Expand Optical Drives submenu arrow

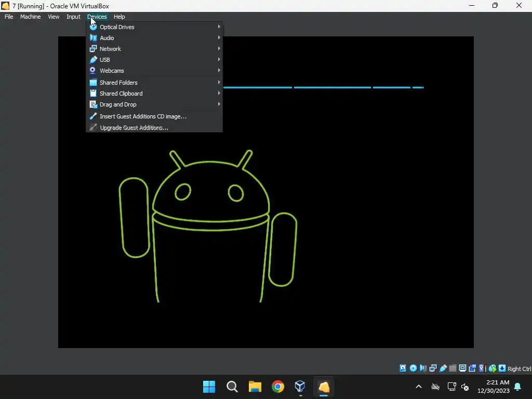point(219,26)
